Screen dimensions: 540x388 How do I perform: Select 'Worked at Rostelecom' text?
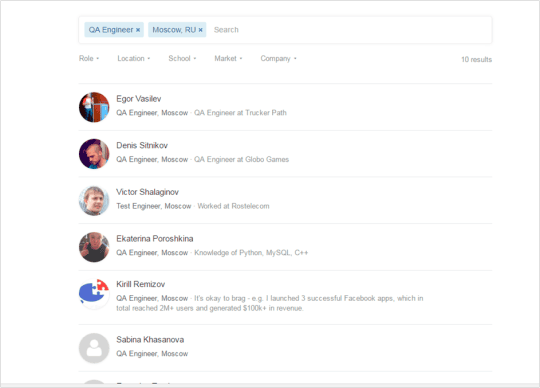(x=233, y=206)
